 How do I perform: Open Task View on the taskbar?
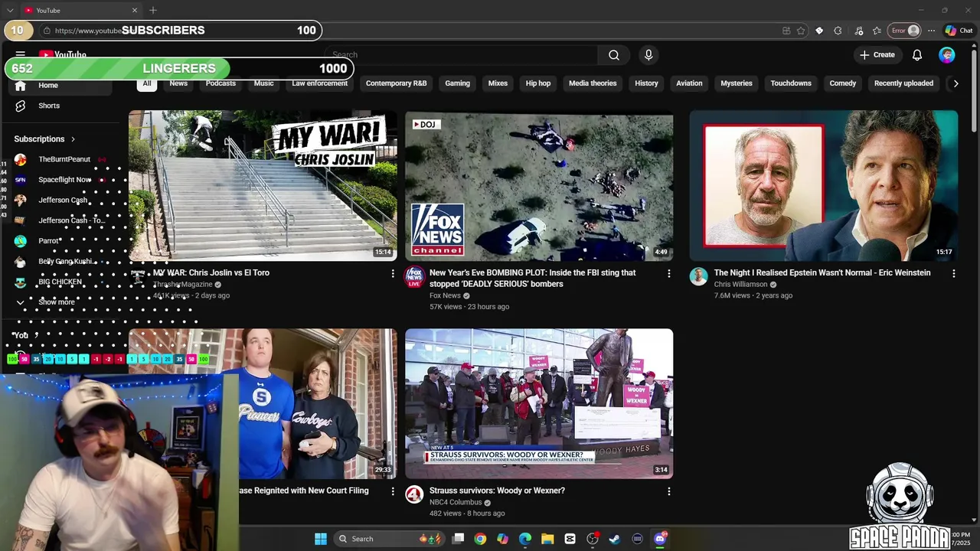coord(458,539)
